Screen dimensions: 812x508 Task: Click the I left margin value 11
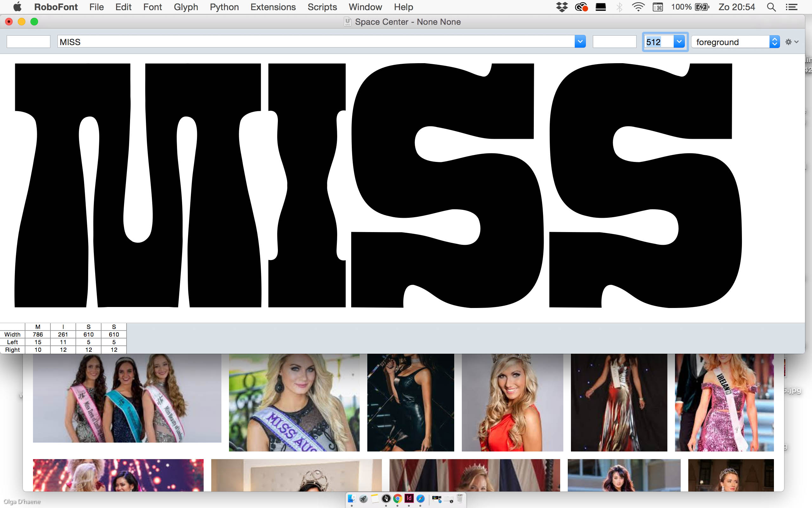[63, 342]
